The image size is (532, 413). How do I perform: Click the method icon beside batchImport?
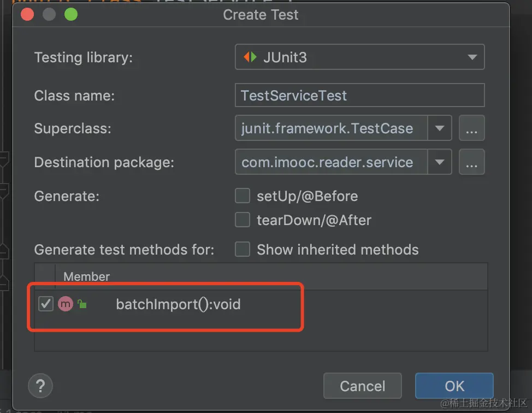click(x=66, y=304)
